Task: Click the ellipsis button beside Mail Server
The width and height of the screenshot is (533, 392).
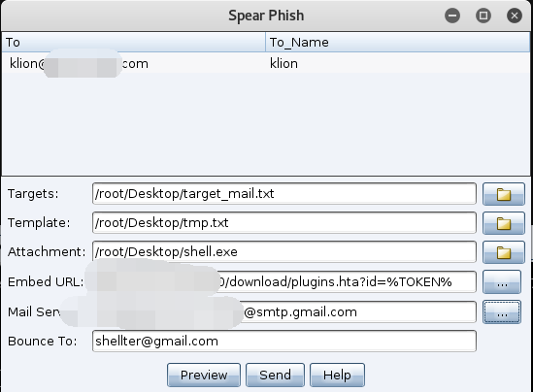Action: coord(502,311)
